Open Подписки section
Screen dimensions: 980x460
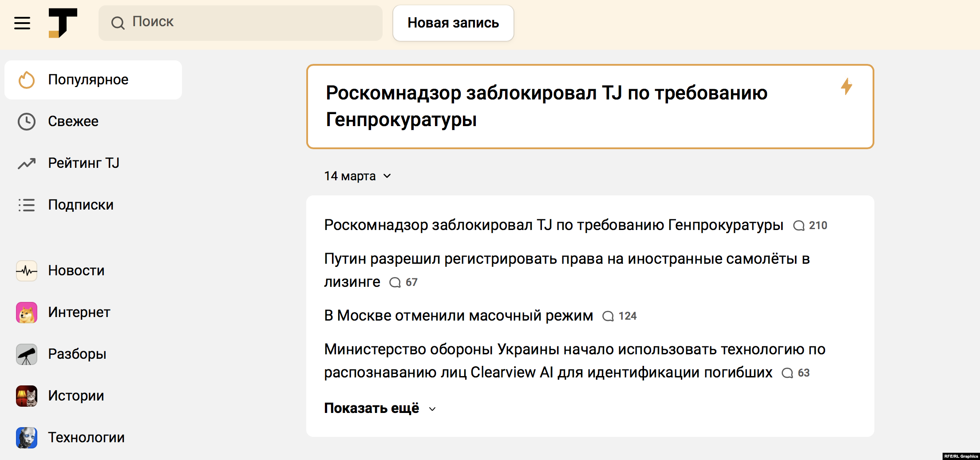point(80,205)
